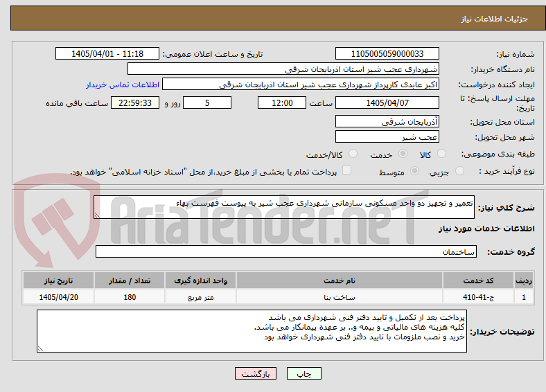Image resolution: width=546 pixels, height=392 pixels.
Task: Click the buyer notes textarea توضیحات خریدار
Action: click(252, 331)
